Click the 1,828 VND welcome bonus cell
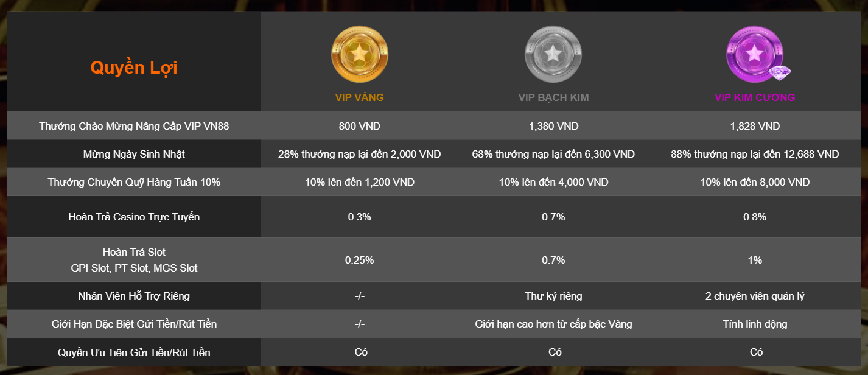The height and width of the screenshot is (375, 868). click(755, 126)
